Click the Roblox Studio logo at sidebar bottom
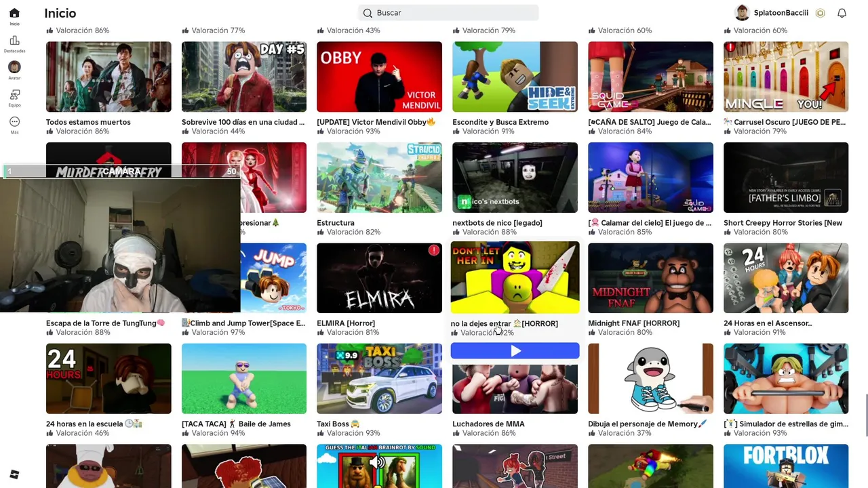Screen dimensions: 868x488 [14, 474]
